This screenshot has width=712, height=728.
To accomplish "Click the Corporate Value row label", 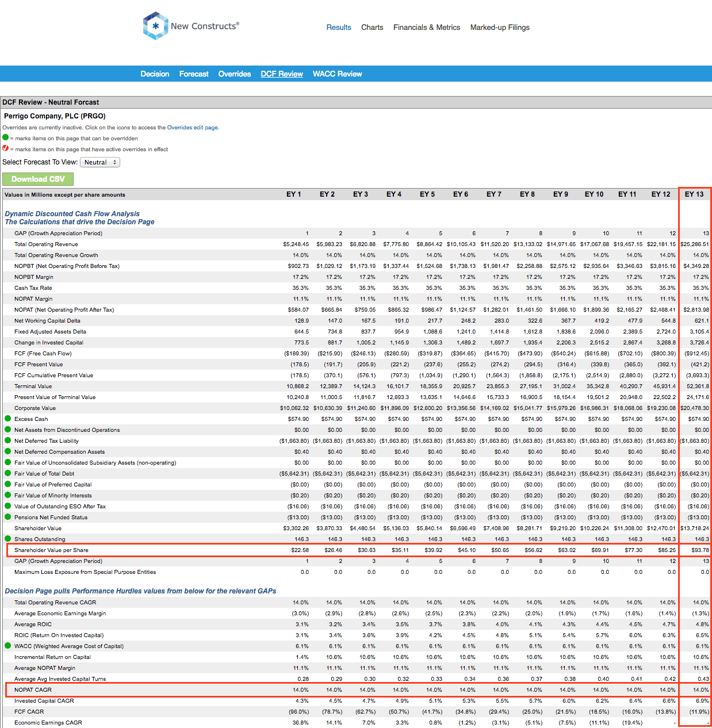I will (35, 408).
